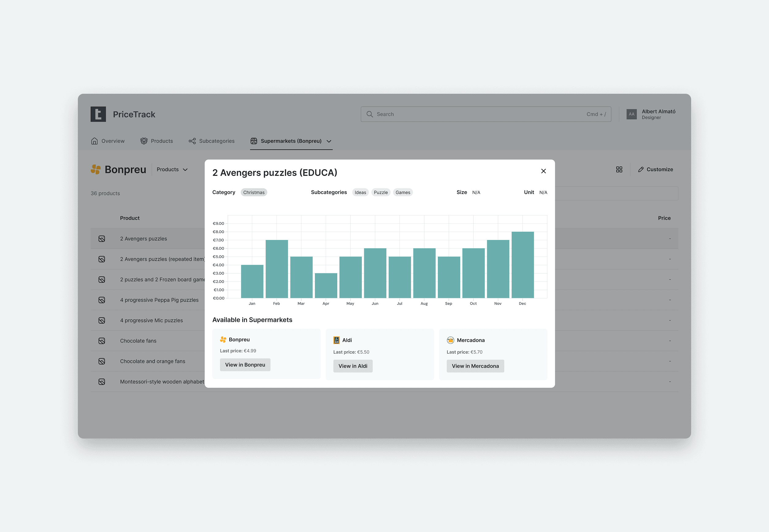This screenshot has width=769, height=532.
Task: Open the Products dropdown next to Bonpreu
Action: [172, 169]
